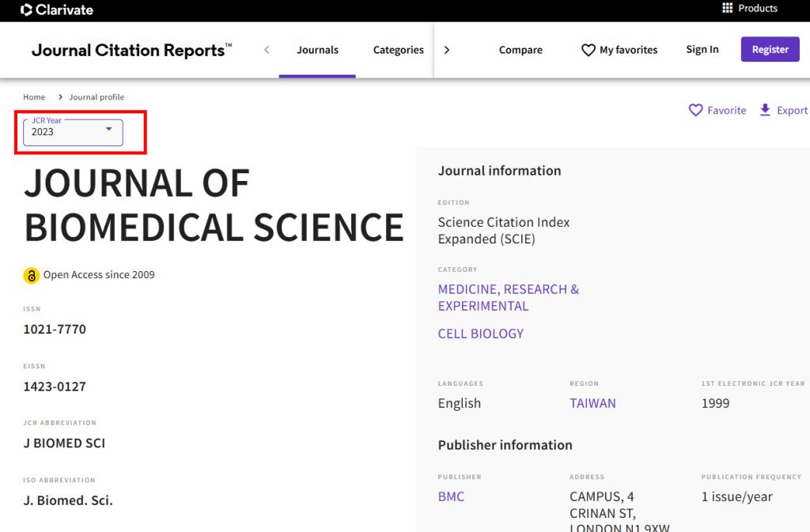This screenshot has width=810, height=532.
Task: Click the publisher address text
Action: (619, 511)
